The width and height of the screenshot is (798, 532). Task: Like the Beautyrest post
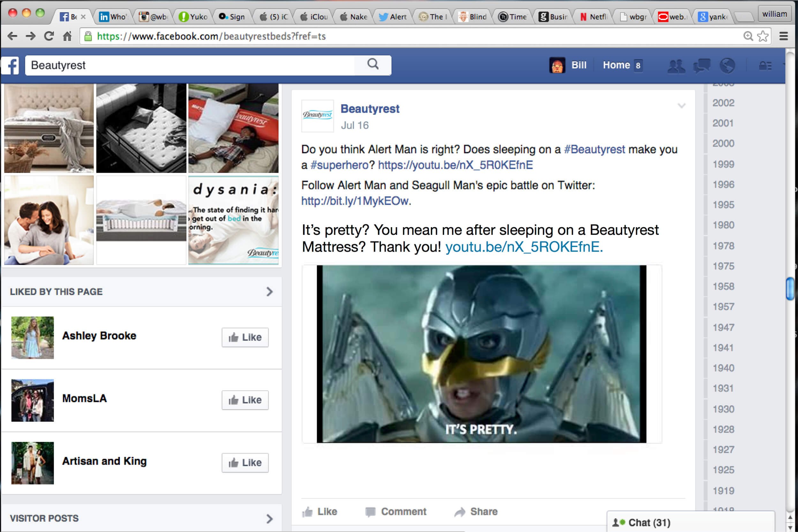click(320, 512)
